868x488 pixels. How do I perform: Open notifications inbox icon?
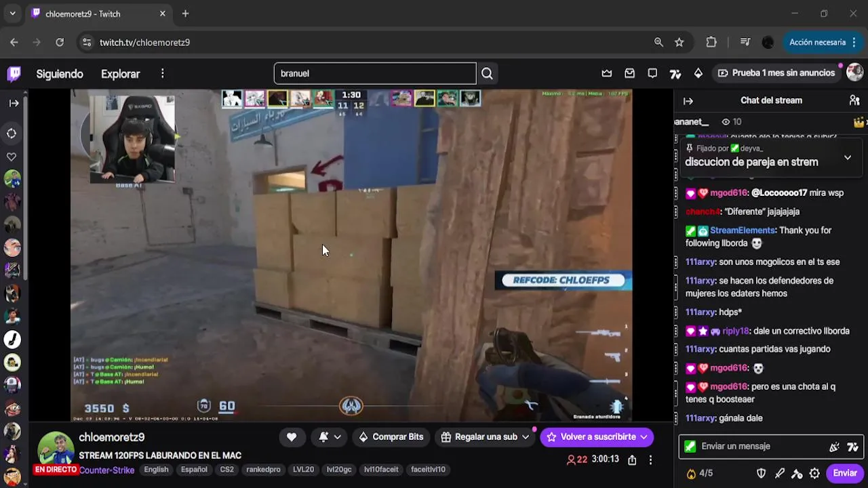[630, 73]
